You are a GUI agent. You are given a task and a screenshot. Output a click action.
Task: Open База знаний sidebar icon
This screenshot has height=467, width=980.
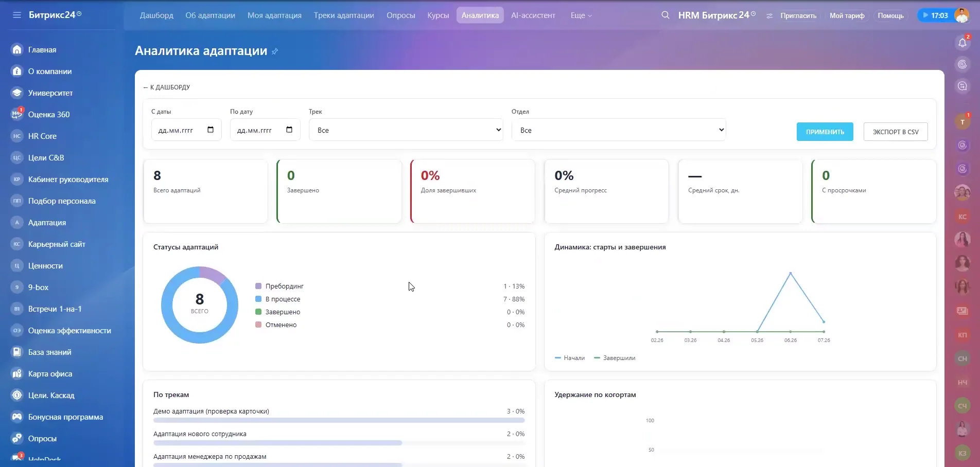coord(17,352)
